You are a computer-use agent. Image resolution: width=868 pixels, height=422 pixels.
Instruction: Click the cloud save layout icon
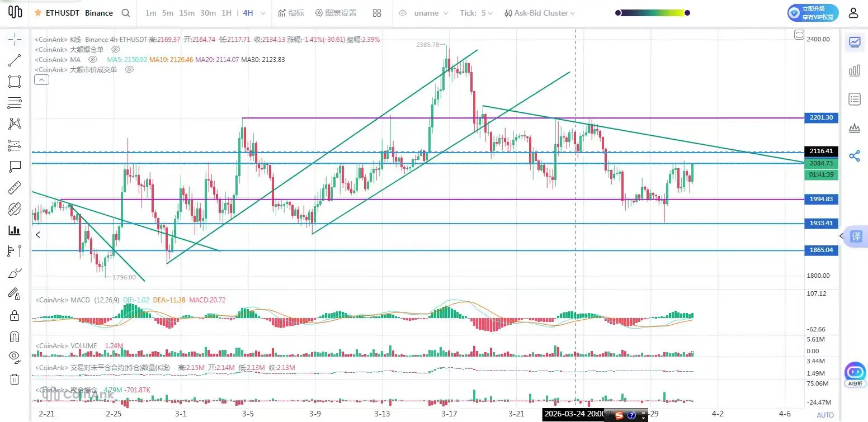403,13
